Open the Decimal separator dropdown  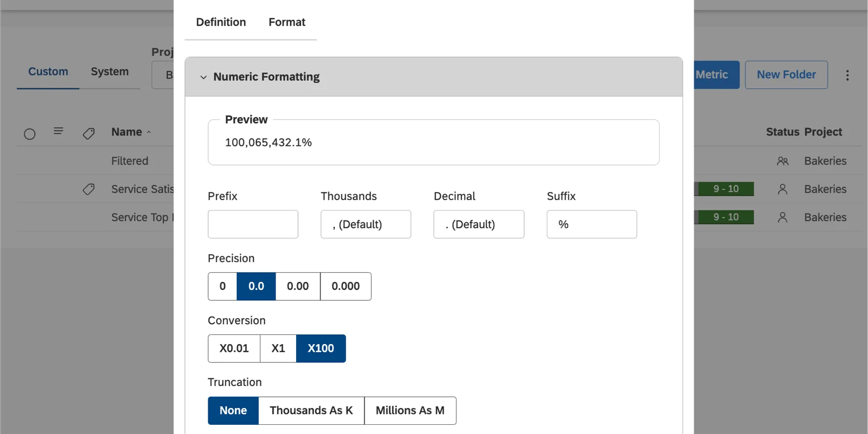click(478, 224)
